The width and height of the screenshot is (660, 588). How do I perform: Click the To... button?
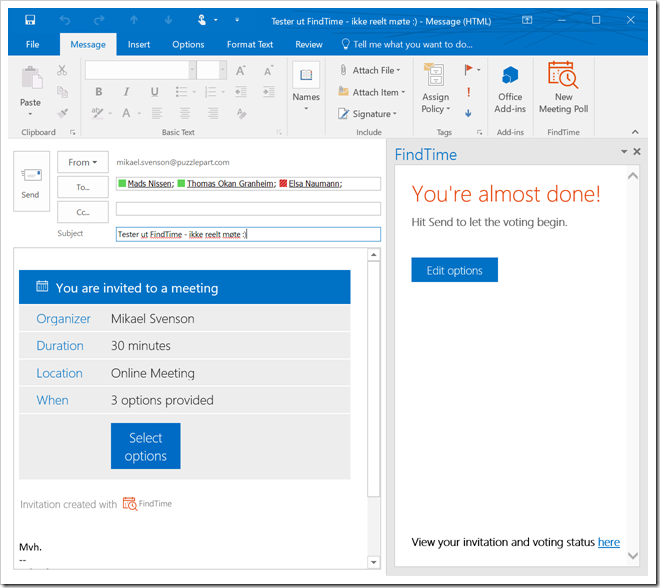[82, 187]
